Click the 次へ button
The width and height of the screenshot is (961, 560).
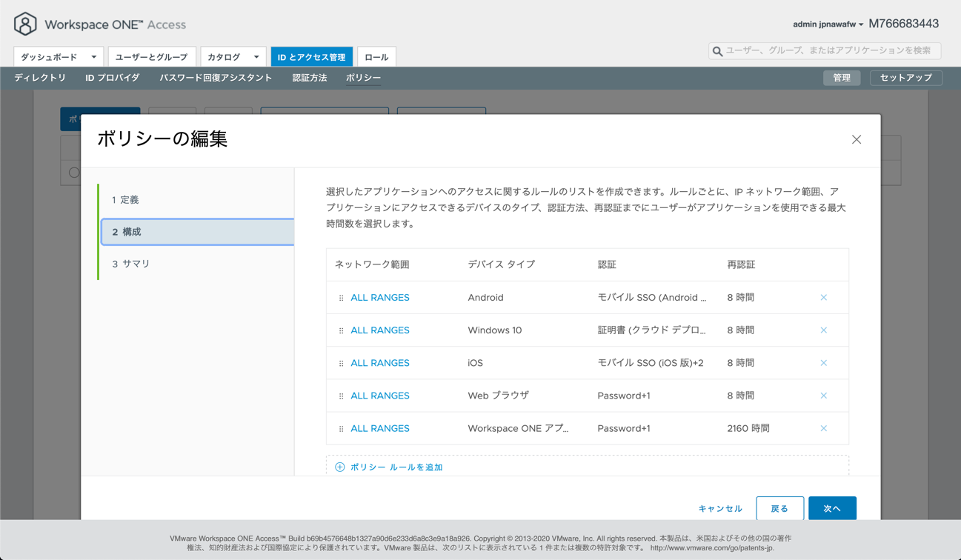click(832, 508)
